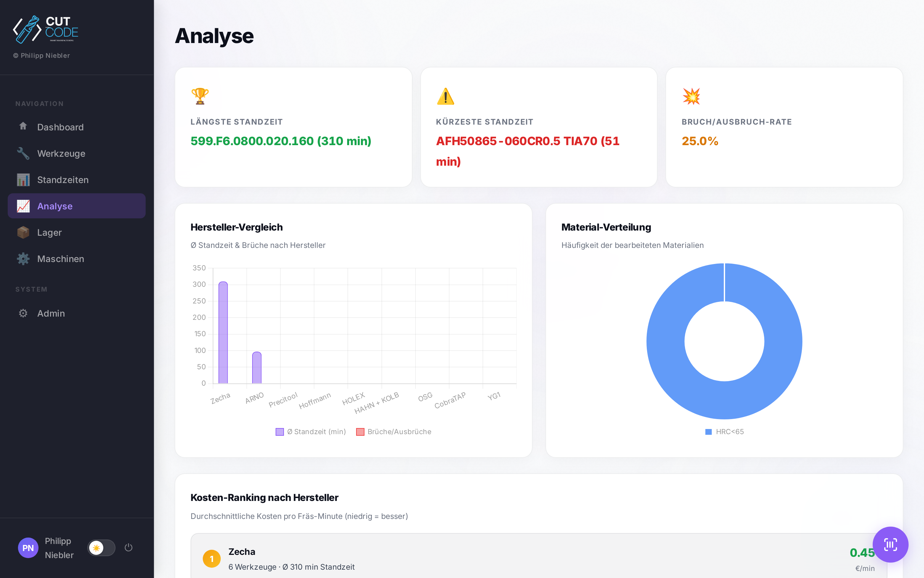924x578 pixels.
Task: Click the trophy icon in Längste Standzeit card
Action: pos(200,96)
